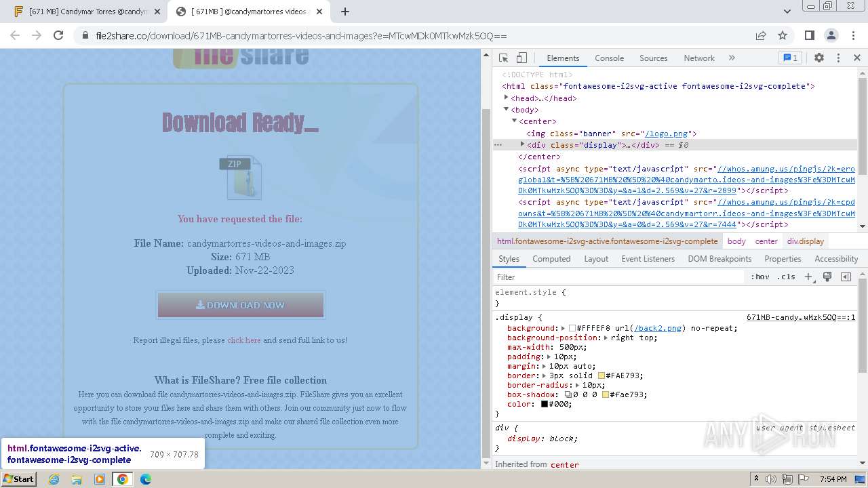
Task: Follow the 'click here' report link
Action: [244, 340]
